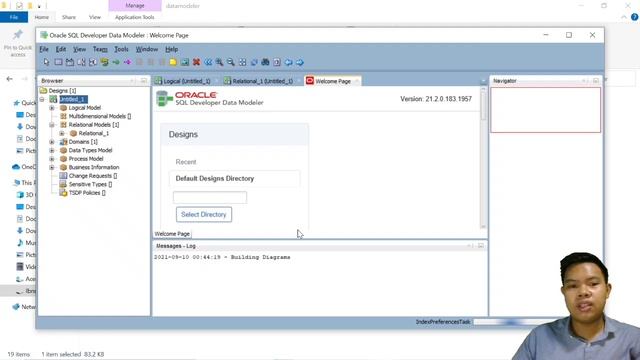Expand the Relational_1 node
640x360 pixels.
point(62,133)
